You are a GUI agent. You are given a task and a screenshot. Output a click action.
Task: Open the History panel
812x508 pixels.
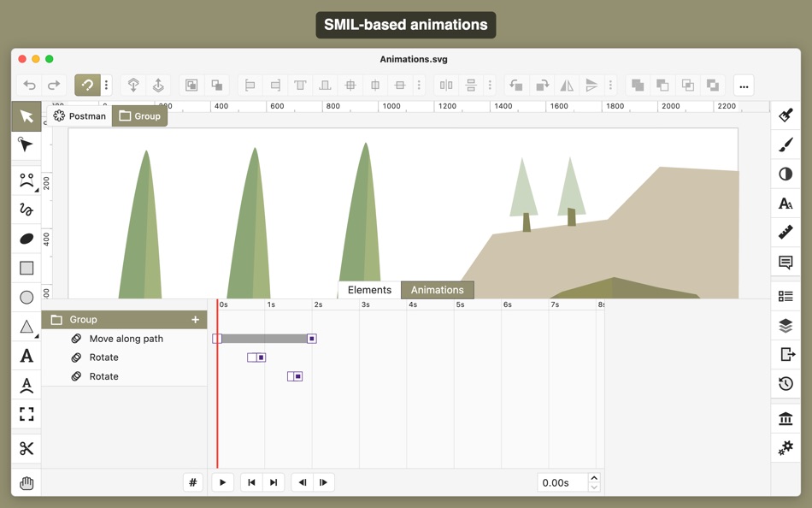pyautogui.click(x=785, y=384)
